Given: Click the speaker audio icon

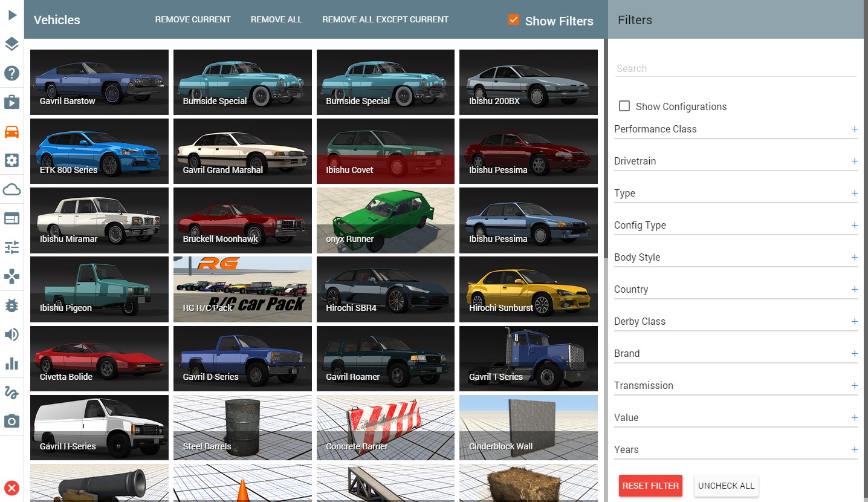Looking at the screenshot, I should point(11,334).
